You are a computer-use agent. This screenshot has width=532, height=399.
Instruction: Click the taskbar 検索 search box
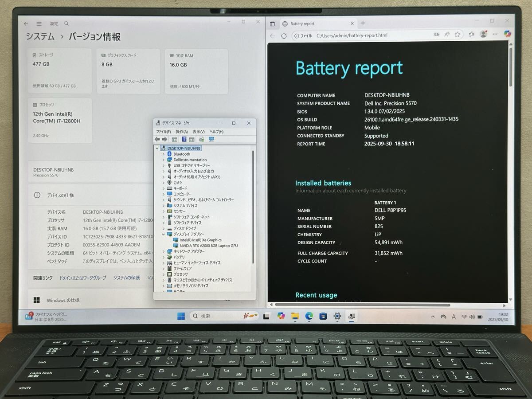click(224, 316)
